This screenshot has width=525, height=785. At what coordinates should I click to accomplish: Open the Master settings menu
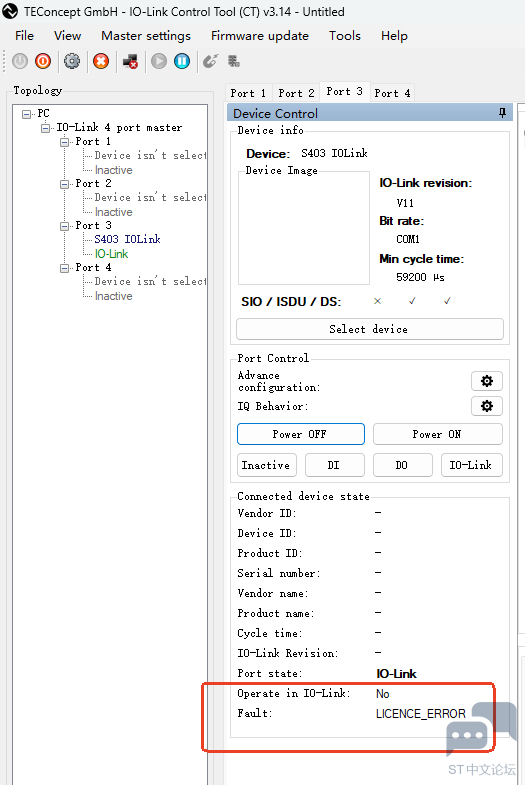coord(146,36)
